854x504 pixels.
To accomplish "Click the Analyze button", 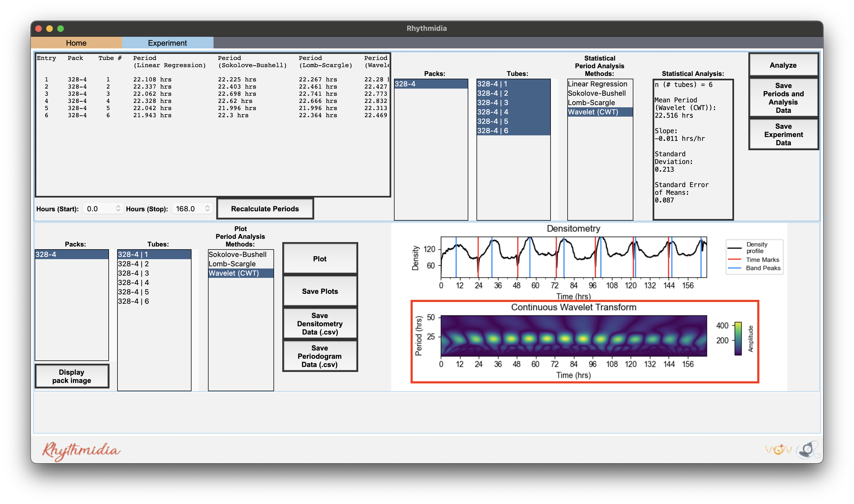I will pos(783,65).
